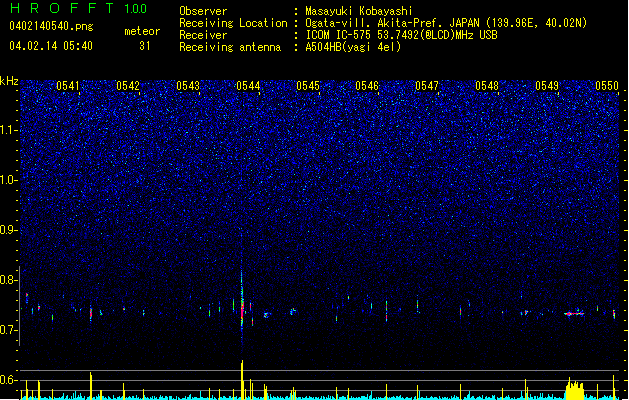This screenshot has height=400, width=629.
Task: Click the 0549 time marker
Action: point(547,86)
